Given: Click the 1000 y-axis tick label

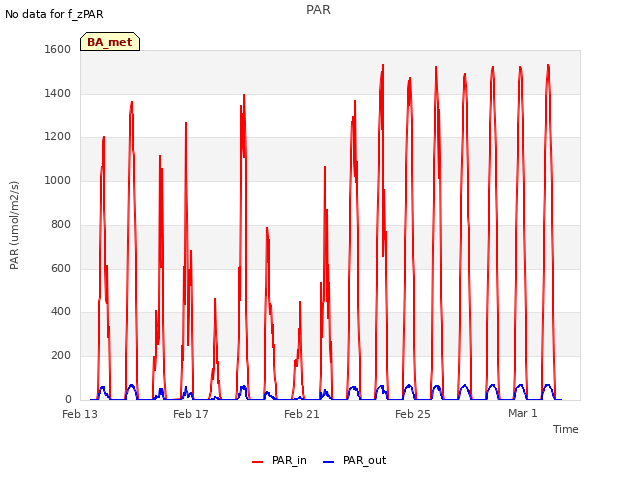Looking at the screenshot, I should click(58, 180).
